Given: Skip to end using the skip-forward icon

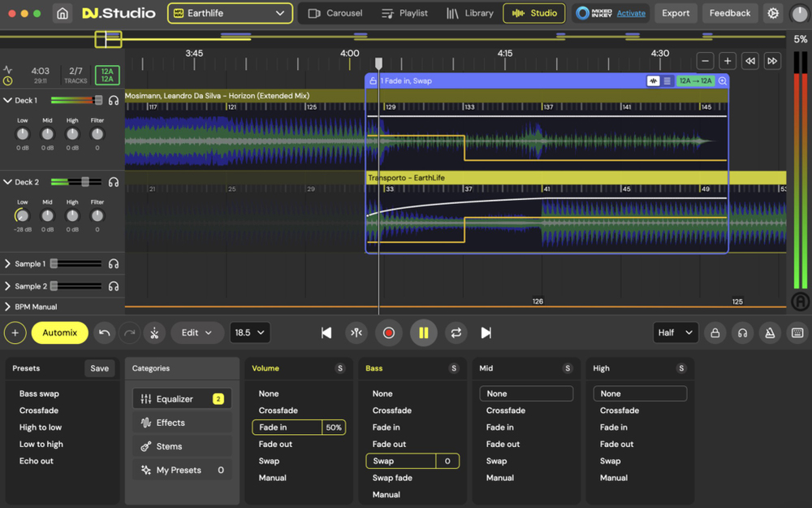Looking at the screenshot, I should click(x=486, y=332).
